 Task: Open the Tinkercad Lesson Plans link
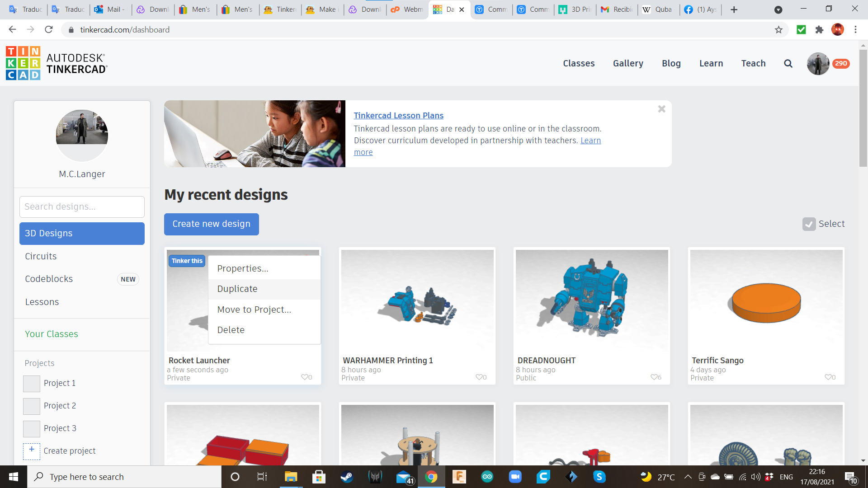coord(398,116)
